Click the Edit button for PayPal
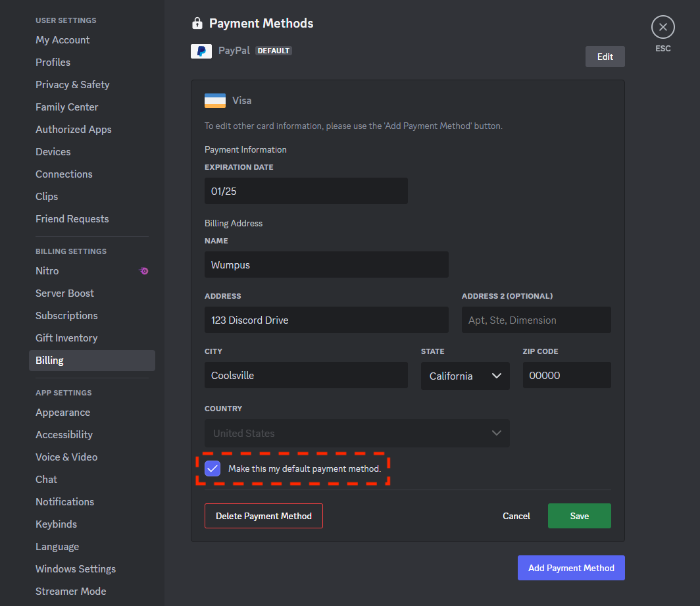 pos(605,57)
